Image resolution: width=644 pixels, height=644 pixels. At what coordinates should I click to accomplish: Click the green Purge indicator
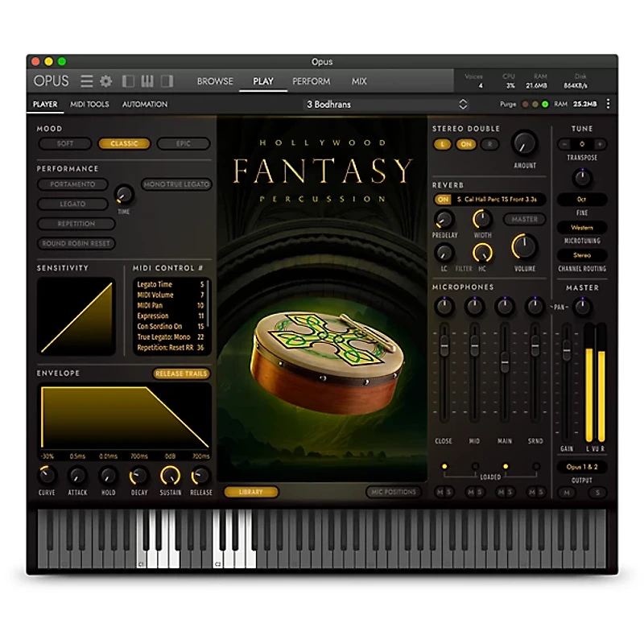point(545,105)
